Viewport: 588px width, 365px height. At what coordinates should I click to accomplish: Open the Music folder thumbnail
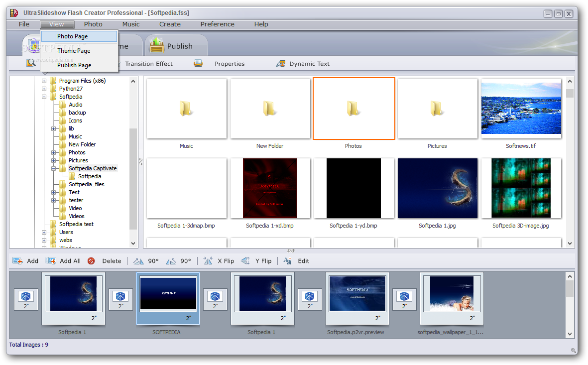pos(186,109)
